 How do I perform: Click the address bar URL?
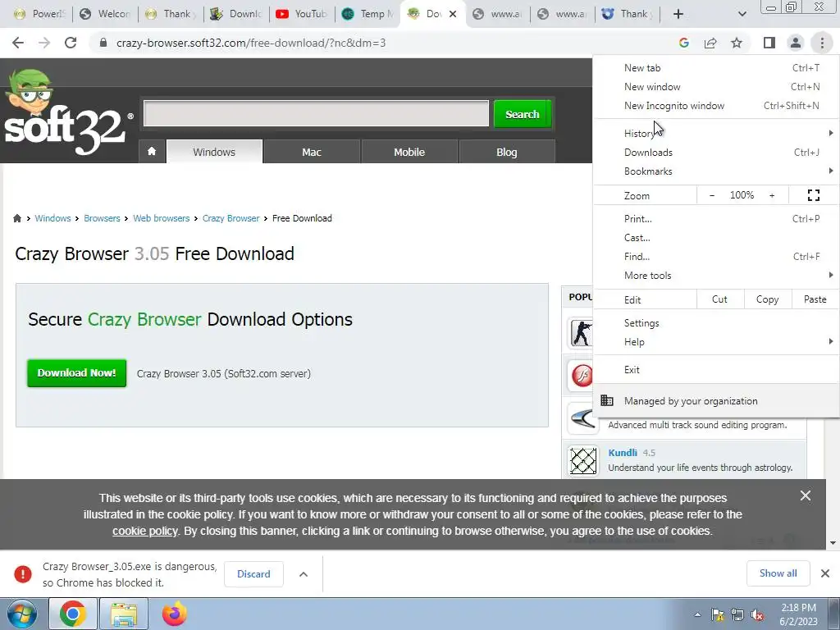point(251,43)
